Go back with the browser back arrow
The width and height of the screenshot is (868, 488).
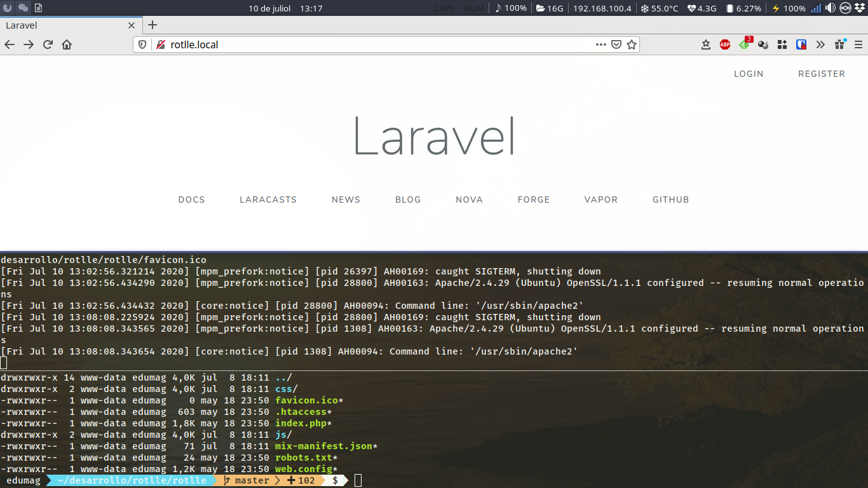(x=10, y=44)
